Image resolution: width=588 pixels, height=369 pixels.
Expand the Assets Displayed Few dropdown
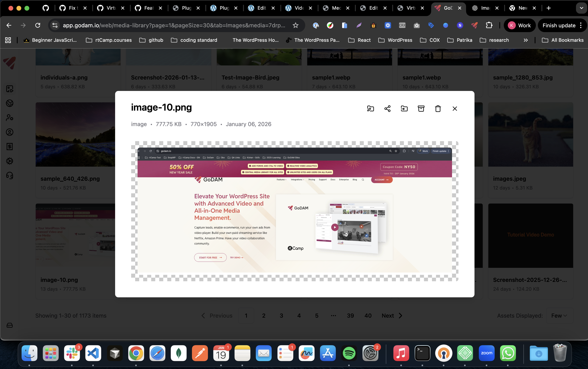(559, 316)
